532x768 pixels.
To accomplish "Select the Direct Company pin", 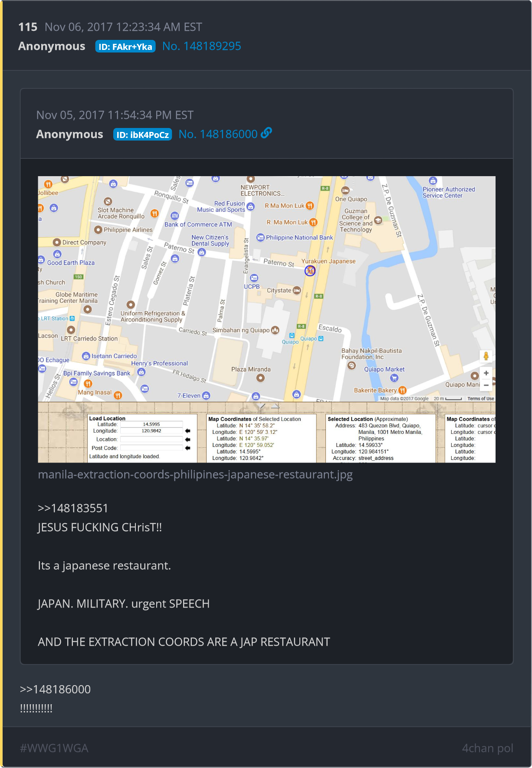I will [57, 243].
